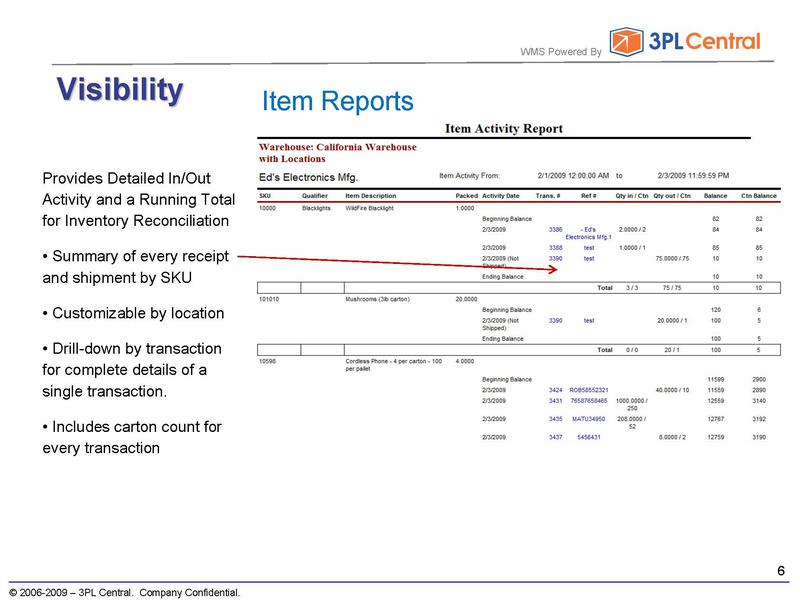Click 'Item Activity Report' title

pos(504,129)
